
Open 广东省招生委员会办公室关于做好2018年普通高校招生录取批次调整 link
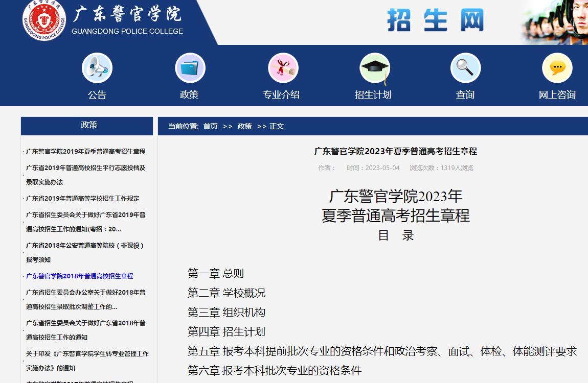(x=85, y=300)
